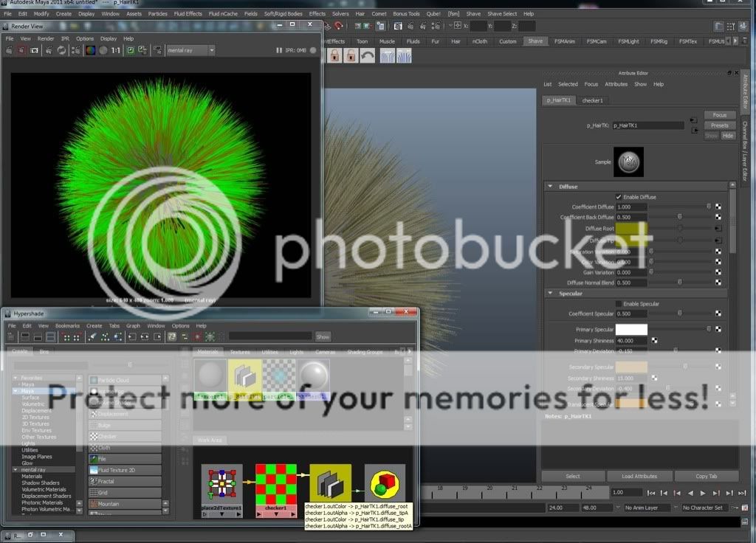Collapse the Diffuse section

tap(550, 187)
